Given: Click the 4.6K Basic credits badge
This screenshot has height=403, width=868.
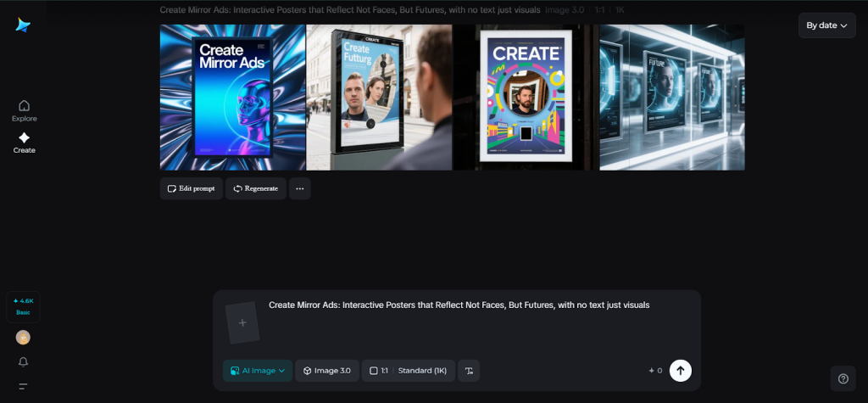Looking at the screenshot, I should pyautogui.click(x=23, y=306).
